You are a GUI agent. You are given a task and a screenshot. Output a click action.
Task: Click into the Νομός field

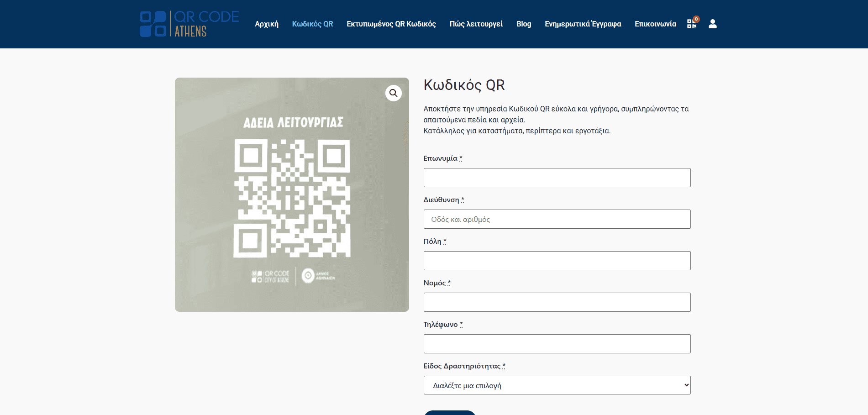point(557,302)
